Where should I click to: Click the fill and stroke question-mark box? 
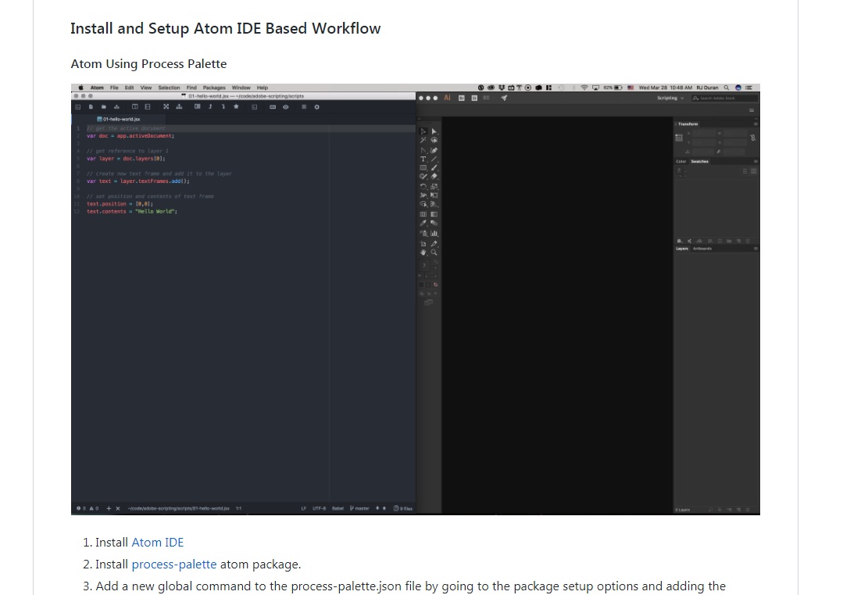(423, 265)
